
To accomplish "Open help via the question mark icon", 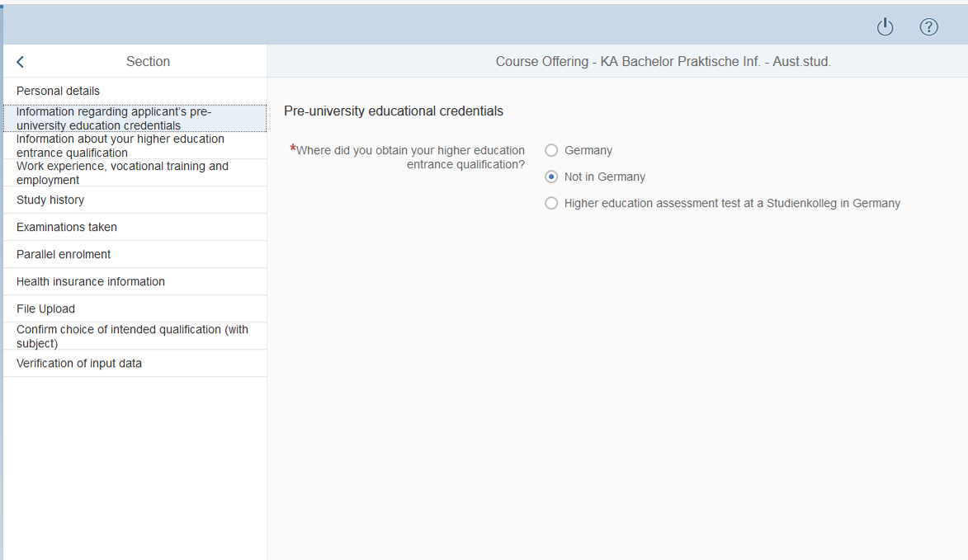I will [928, 27].
